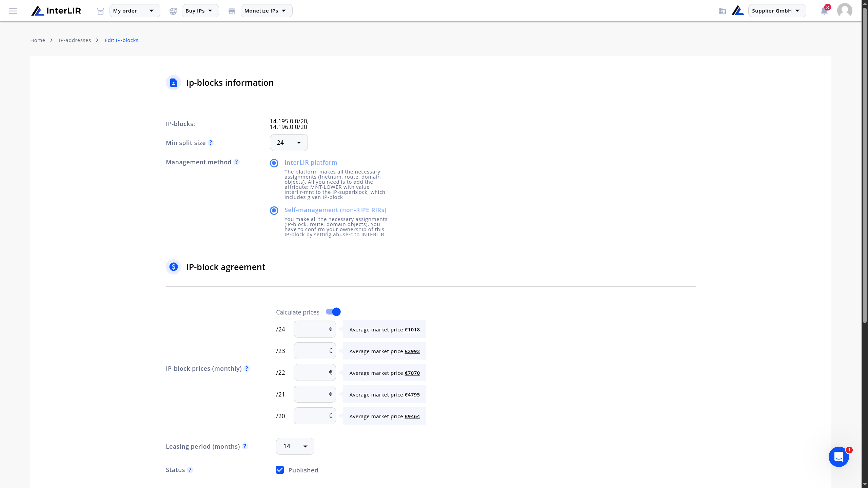The width and height of the screenshot is (868, 488).
Task: Open the Monetize IPs menu
Action: 267,11
